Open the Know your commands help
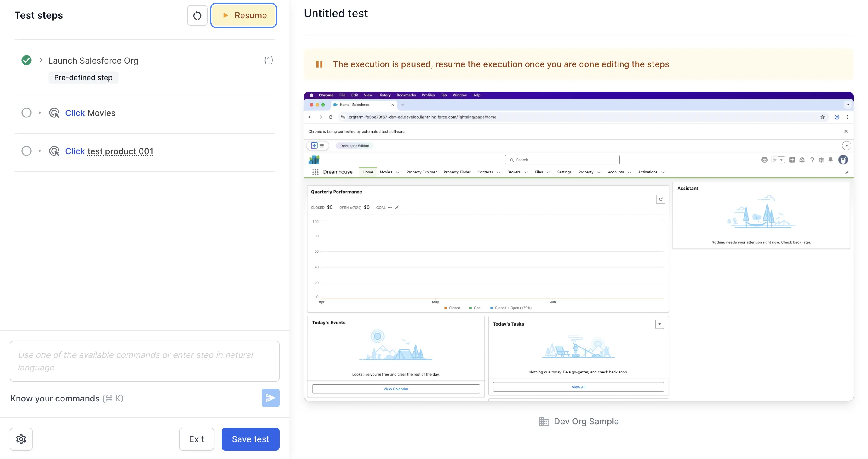The image size is (868, 459). point(67,399)
